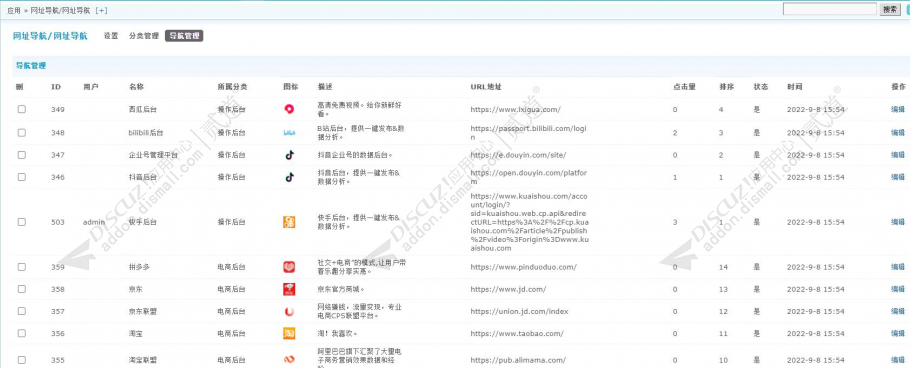Click the Alimama icon in row 355

click(x=289, y=360)
